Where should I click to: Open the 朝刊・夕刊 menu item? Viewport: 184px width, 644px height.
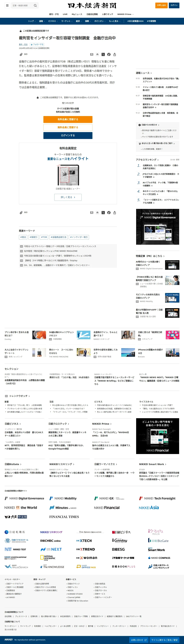click(x=54, y=14)
